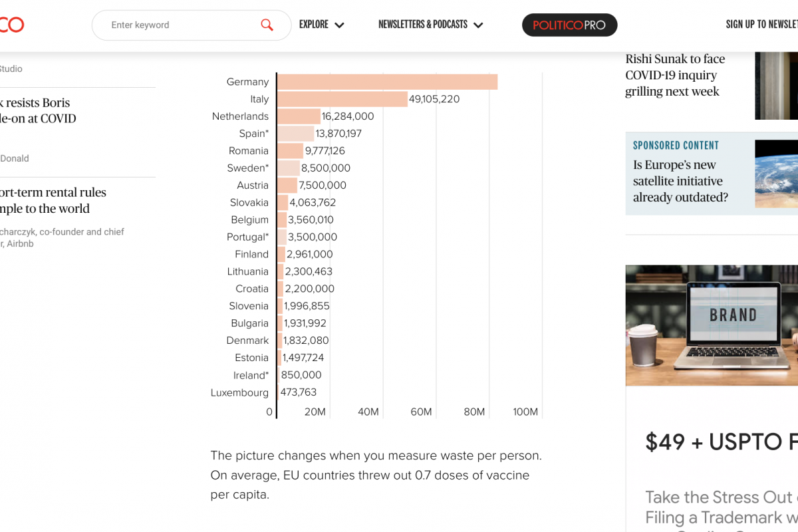Open the Newsletters & Podcasts menu
798x532 pixels.
pyautogui.click(x=430, y=25)
